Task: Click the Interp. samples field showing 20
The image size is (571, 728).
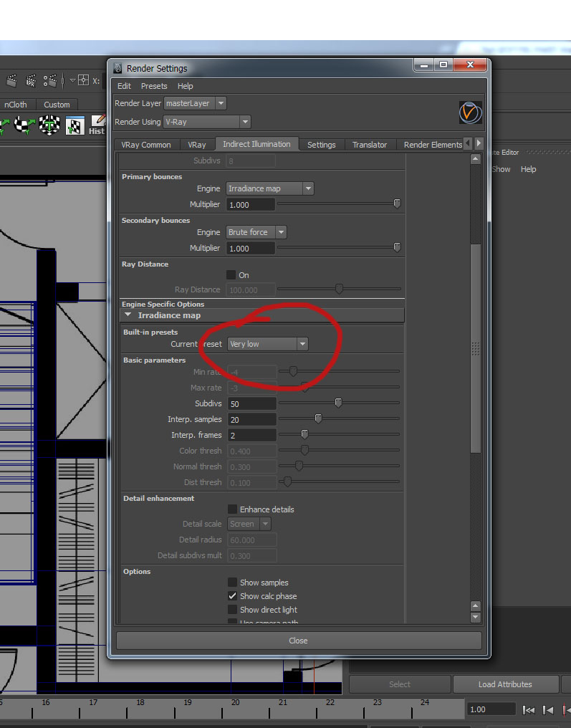Action: pyautogui.click(x=252, y=419)
